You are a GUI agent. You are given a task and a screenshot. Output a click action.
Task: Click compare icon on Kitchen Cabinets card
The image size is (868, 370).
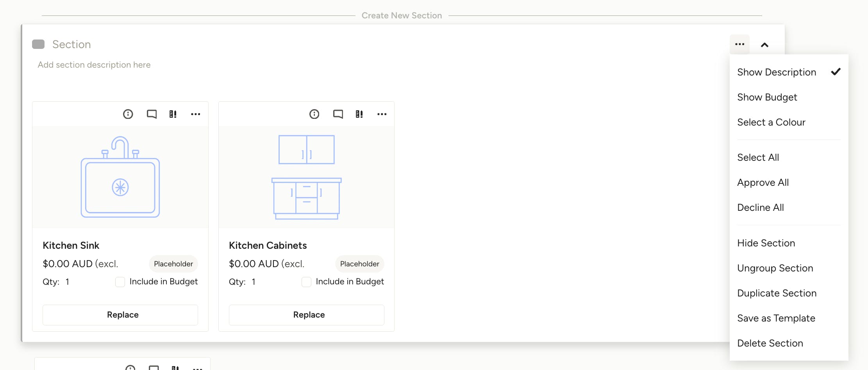coord(359,114)
